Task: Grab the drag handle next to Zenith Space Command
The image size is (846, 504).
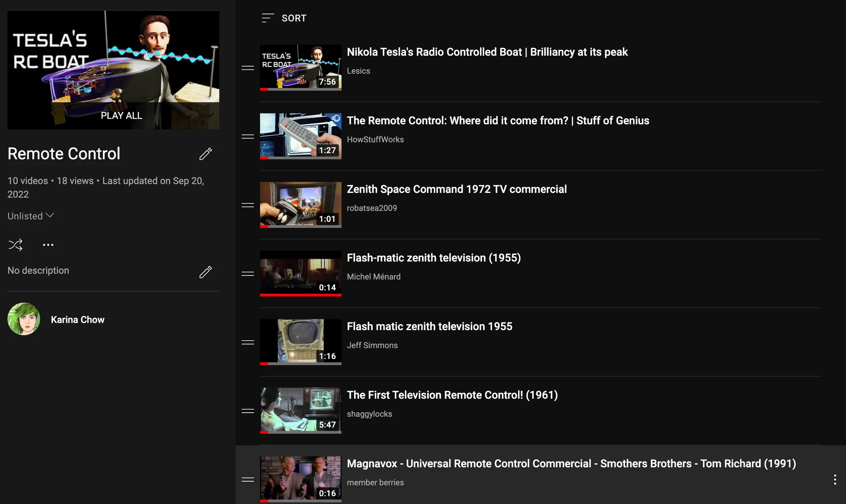Action: click(x=247, y=205)
